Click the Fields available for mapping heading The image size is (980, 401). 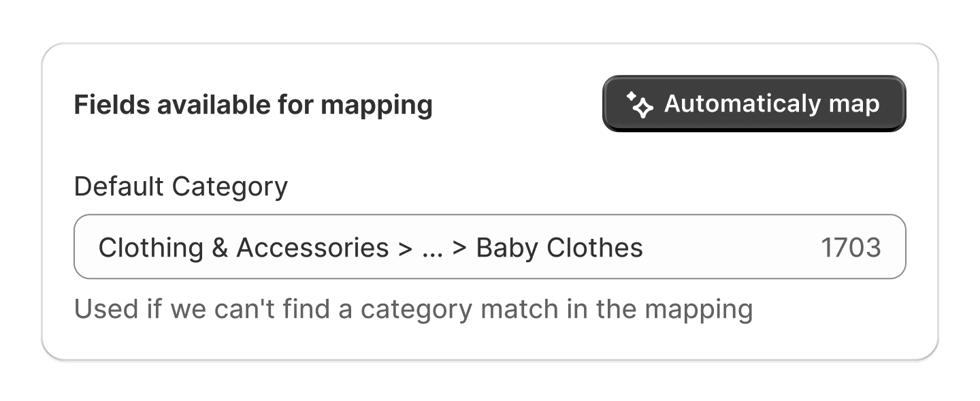tap(253, 104)
